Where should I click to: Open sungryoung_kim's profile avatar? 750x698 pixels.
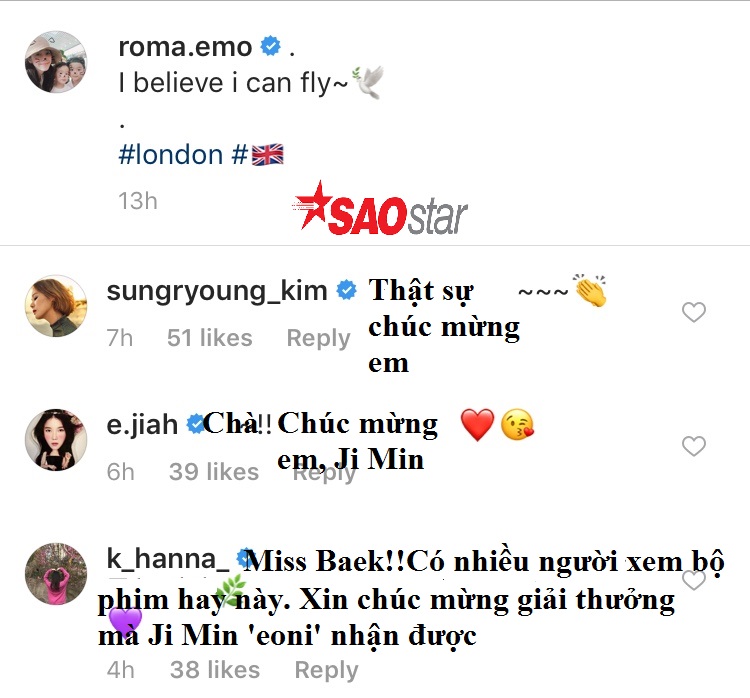pyautogui.click(x=56, y=306)
